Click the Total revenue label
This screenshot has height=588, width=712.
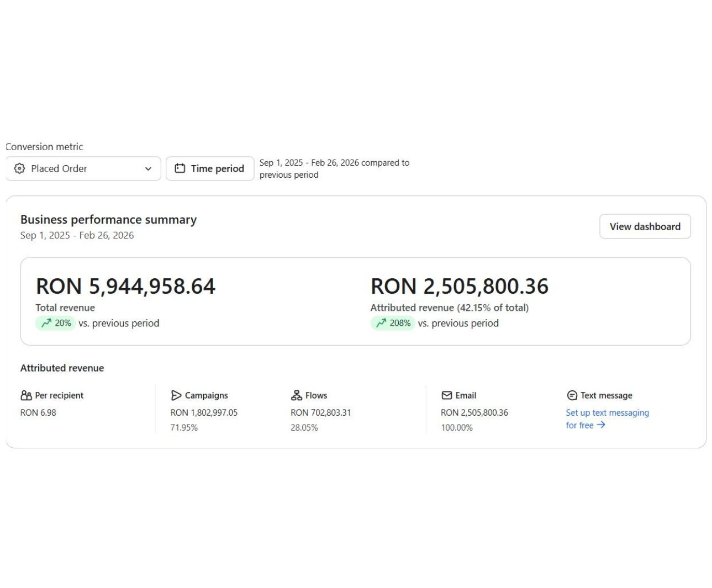65,308
